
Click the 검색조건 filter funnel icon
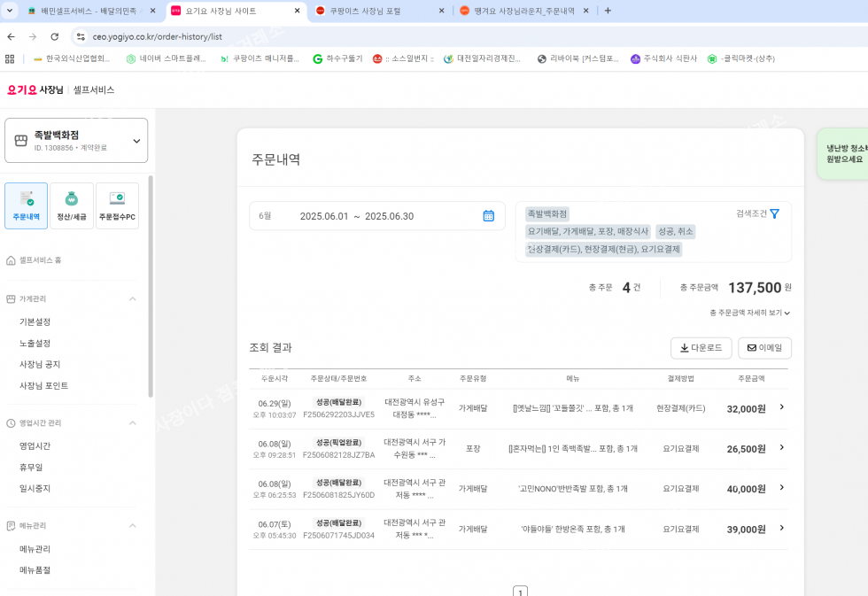tap(775, 213)
